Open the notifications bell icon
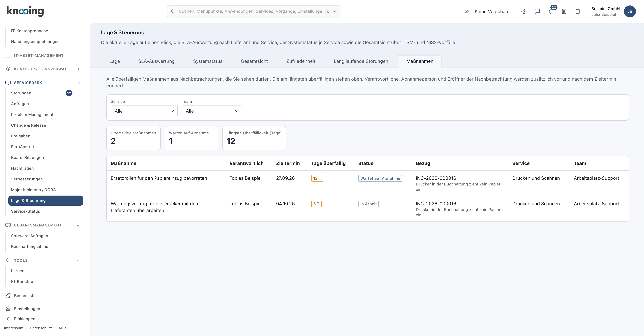 click(x=550, y=12)
